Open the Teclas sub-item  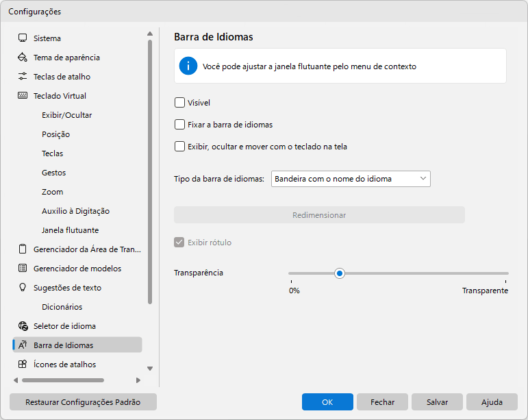pyautogui.click(x=52, y=153)
